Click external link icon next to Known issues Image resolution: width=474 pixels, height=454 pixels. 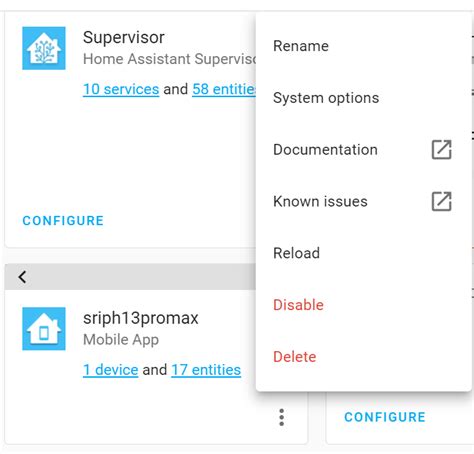[x=442, y=201]
